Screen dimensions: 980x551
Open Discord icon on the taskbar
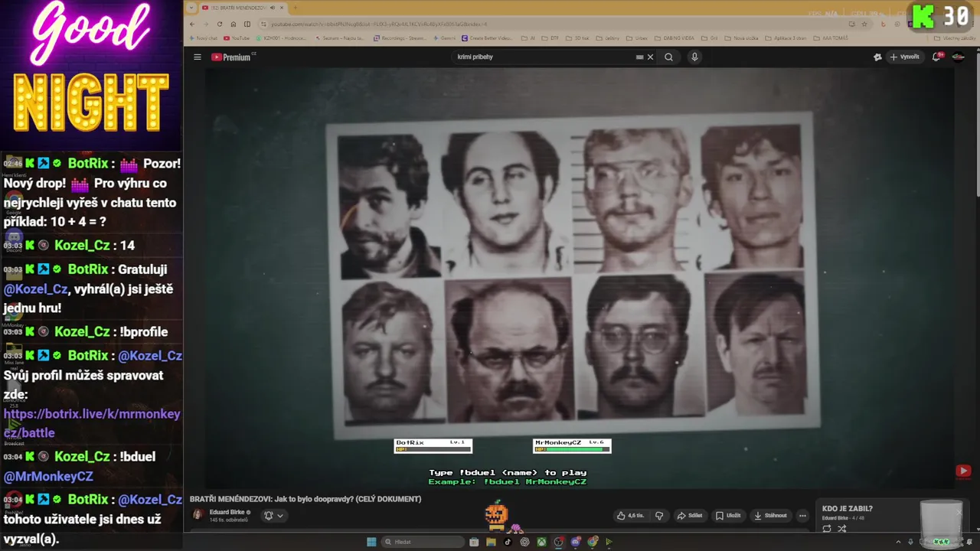point(576,542)
